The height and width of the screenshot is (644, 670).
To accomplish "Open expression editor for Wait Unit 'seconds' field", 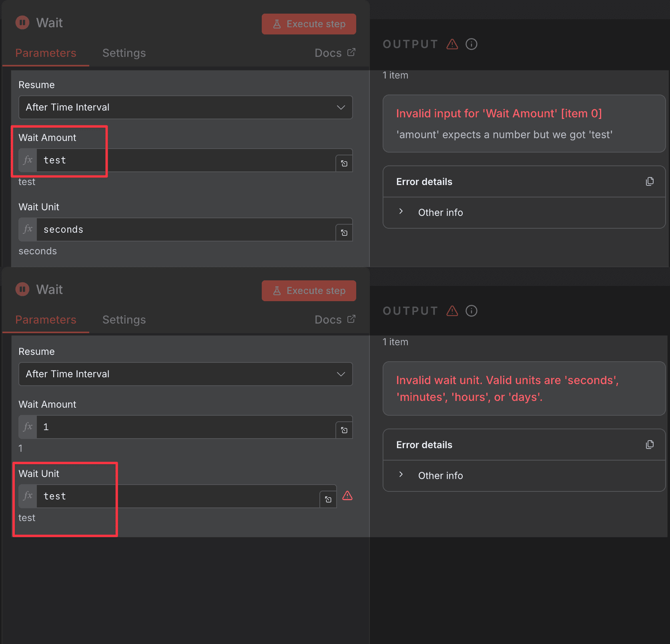I will (x=344, y=233).
